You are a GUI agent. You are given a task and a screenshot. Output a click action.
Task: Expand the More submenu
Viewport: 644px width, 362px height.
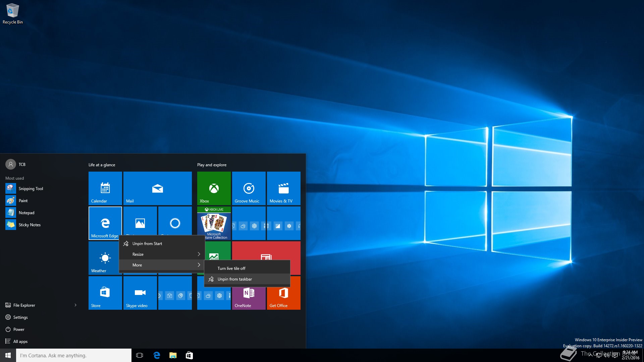pos(162,265)
